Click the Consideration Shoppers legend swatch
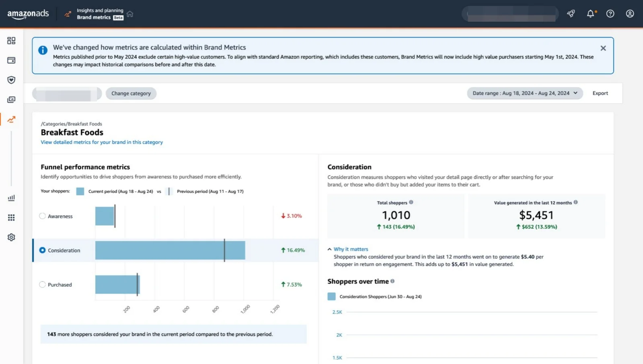Viewport: 643px width, 364px height. tap(331, 297)
